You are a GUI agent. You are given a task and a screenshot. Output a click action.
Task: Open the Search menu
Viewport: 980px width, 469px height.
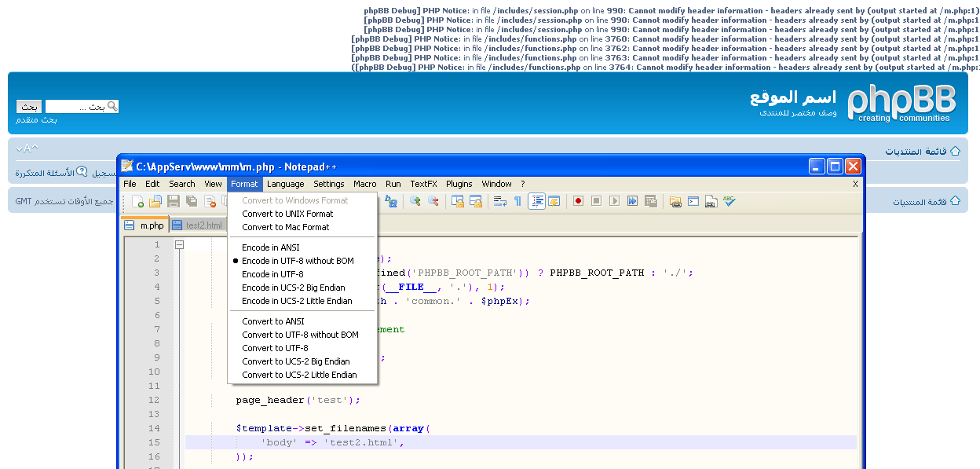(182, 184)
